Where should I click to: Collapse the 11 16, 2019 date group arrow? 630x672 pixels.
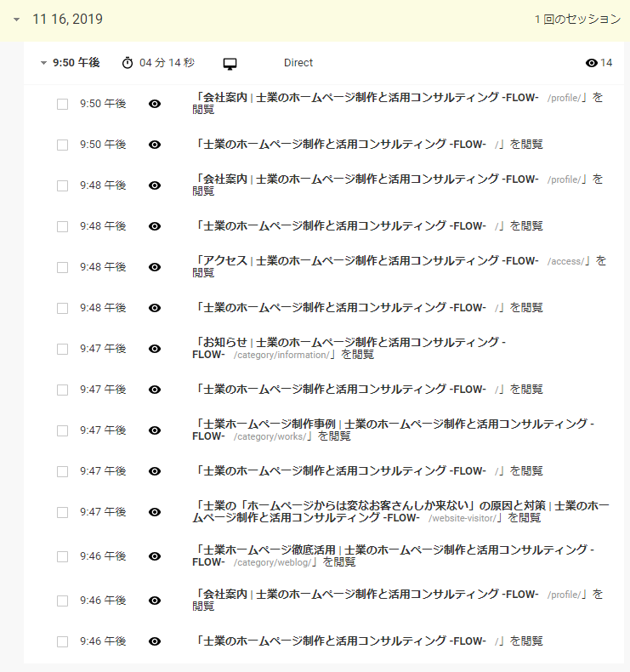click(x=17, y=20)
